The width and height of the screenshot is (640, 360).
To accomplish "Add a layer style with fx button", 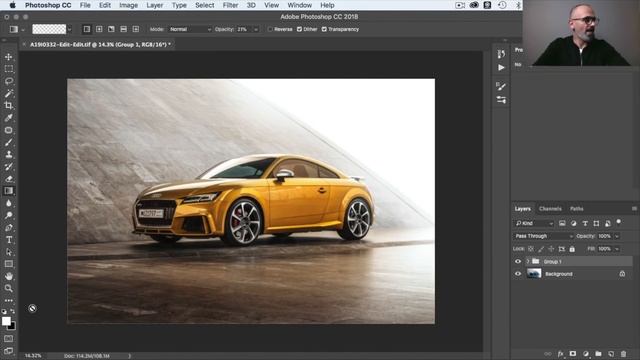I will (560, 354).
